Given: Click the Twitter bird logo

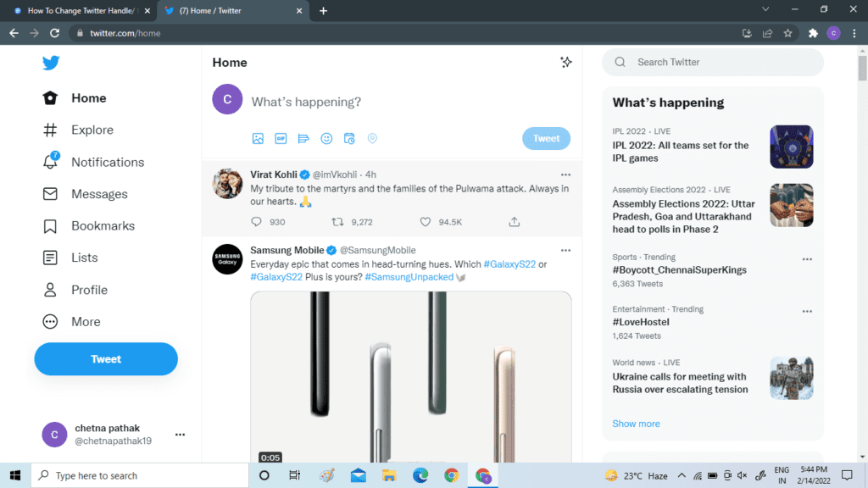Looking at the screenshot, I should (x=51, y=63).
